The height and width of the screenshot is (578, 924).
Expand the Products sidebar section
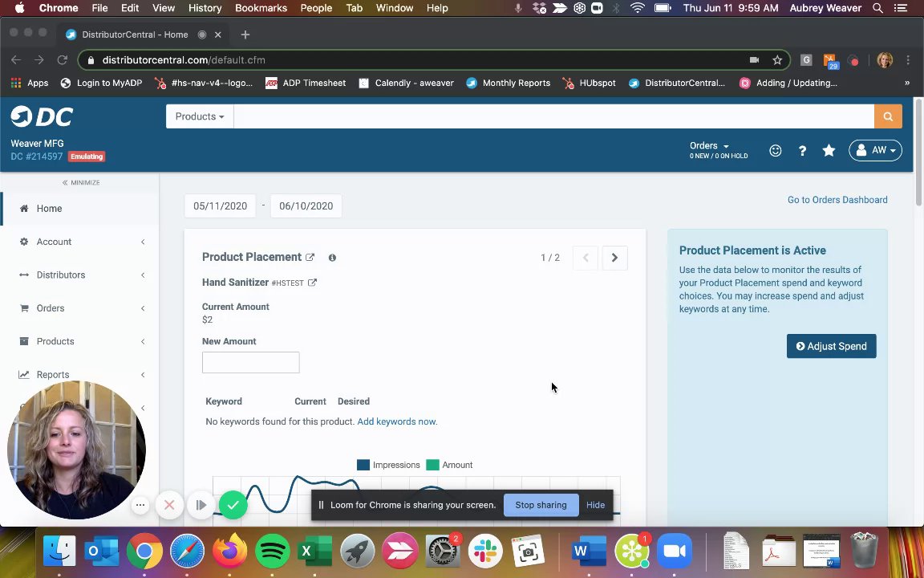pyautogui.click(x=79, y=341)
